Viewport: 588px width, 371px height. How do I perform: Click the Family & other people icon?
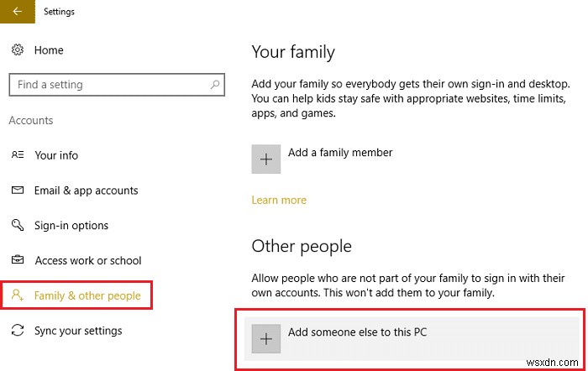tap(17, 296)
